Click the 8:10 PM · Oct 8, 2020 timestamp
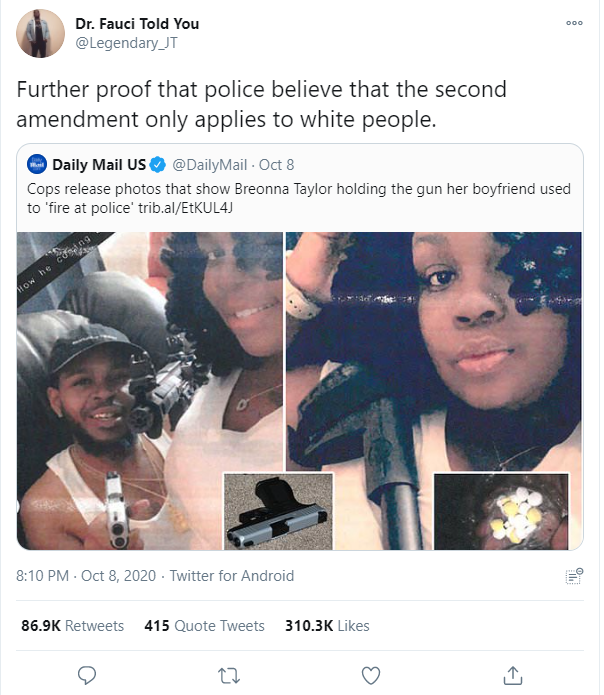Image resolution: width=604 pixels, height=695 pixels. pos(86,576)
